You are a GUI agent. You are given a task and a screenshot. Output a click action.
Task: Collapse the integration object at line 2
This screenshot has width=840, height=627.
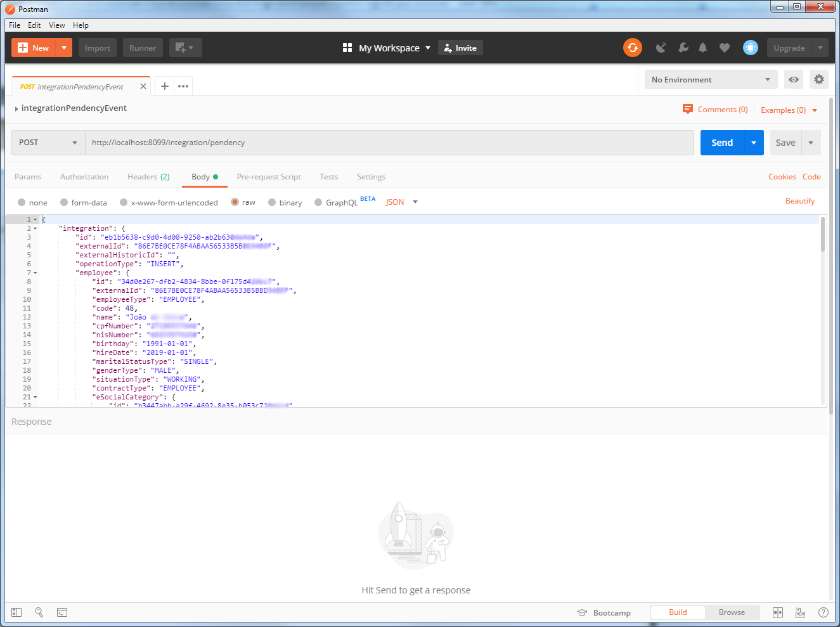point(35,228)
